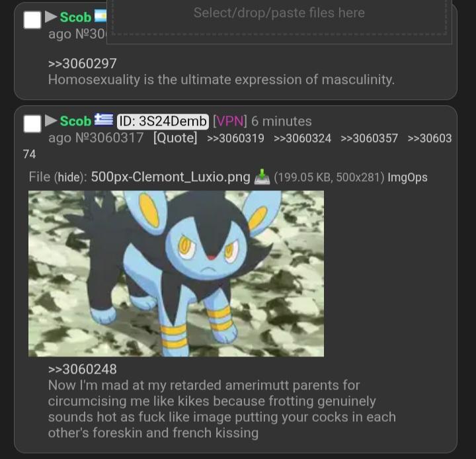The image size is (476, 459).
Task: Follow backlink >>3060324
Action: pos(302,138)
